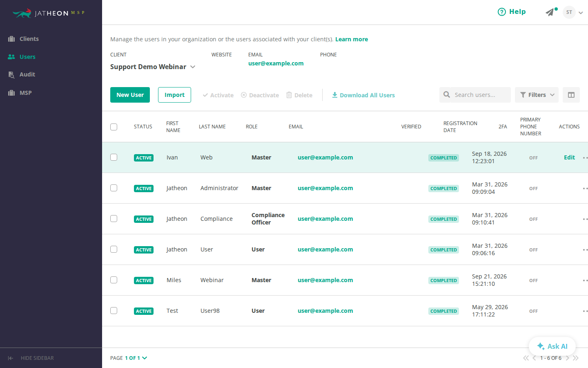
Task: Open more actions for Miles Webinar
Action: [585, 280]
